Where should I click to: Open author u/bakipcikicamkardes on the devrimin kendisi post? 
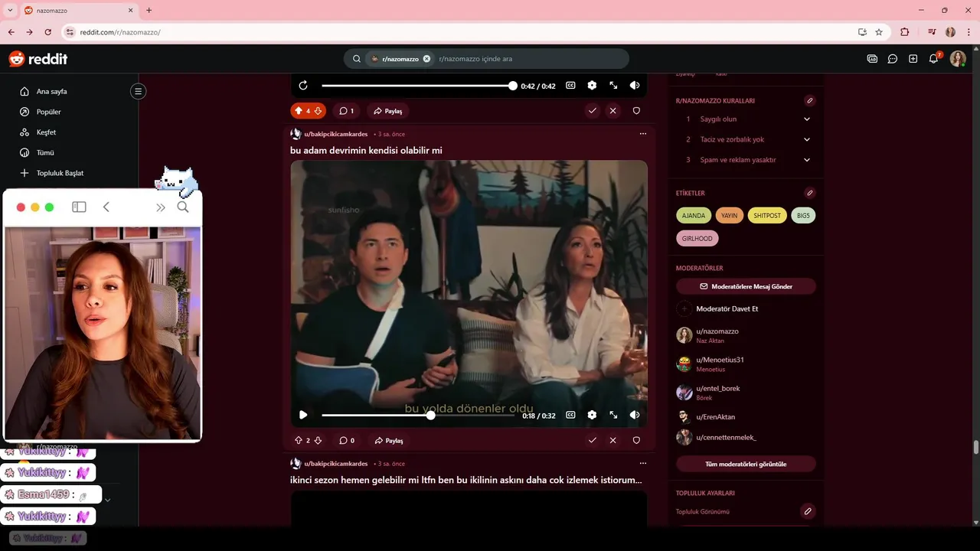coord(336,134)
